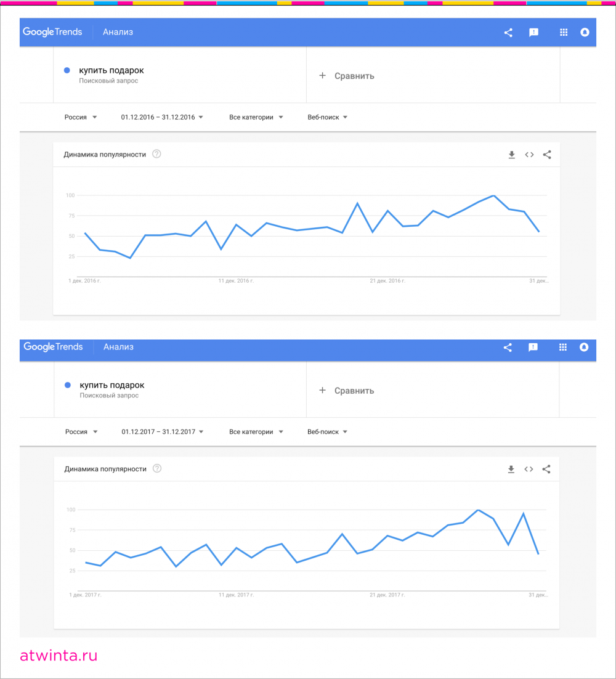Image resolution: width=616 pixels, height=679 pixels.
Task: Click embed icon on 2017 chart card
Action: point(529,470)
